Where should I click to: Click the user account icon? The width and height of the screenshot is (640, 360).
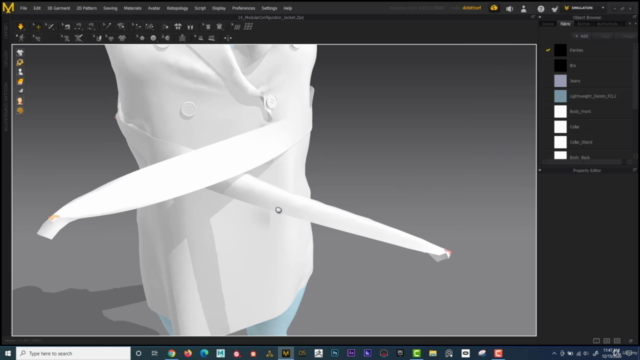click(524, 9)
